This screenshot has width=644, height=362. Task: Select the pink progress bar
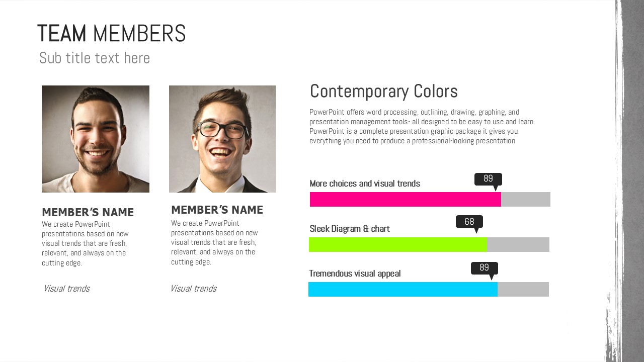coord(406,200)
